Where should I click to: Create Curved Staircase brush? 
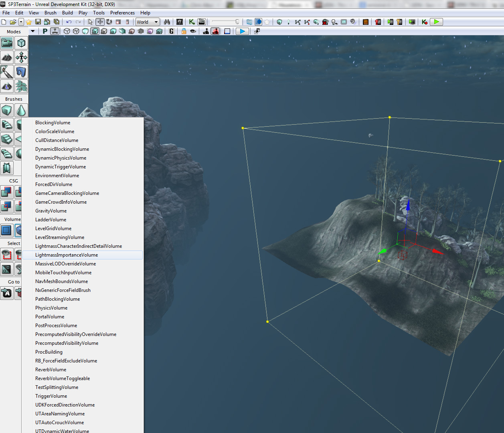click(7, 124)
